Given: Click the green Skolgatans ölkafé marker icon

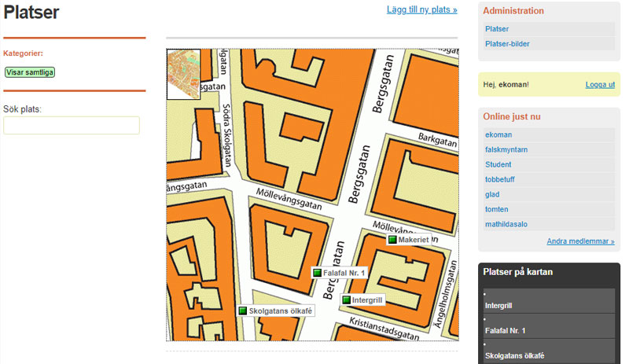Looking at the screenshot, I should (x=243, y=311).
